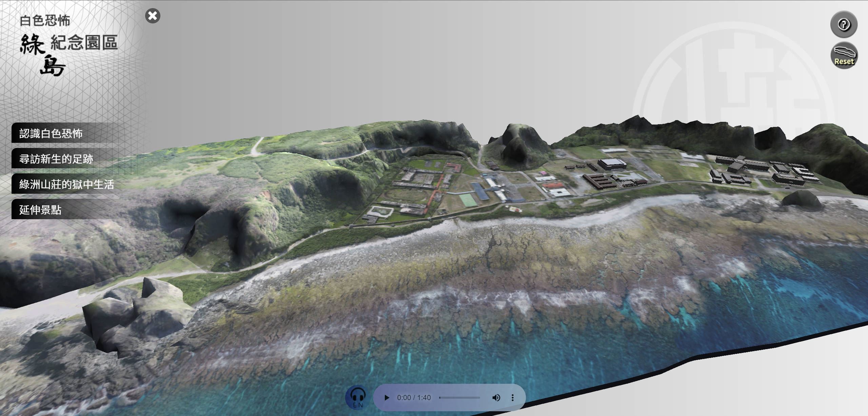Click the 白色恐怖 header text

coord(45,21)
